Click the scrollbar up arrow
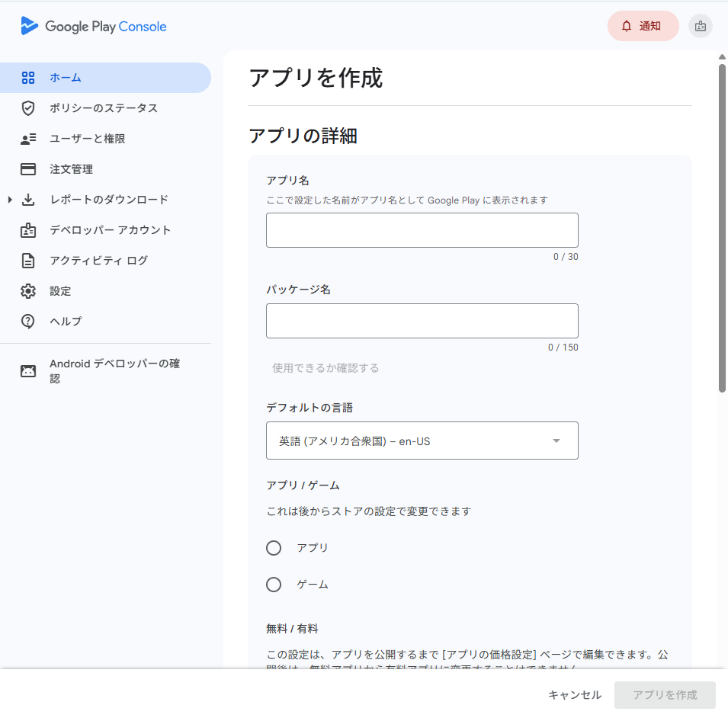Image resolution: width=728 pixels, height=721 pixels. (722, 57)
